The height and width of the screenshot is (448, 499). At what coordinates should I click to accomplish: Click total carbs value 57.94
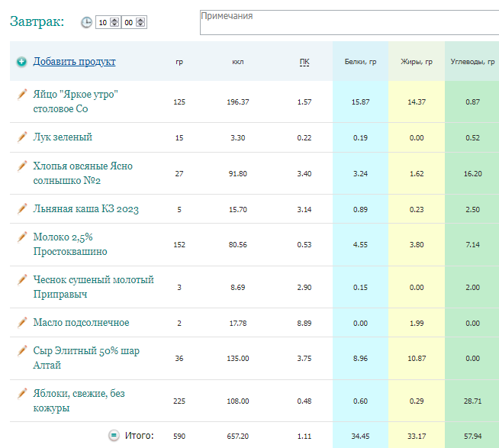473,437
